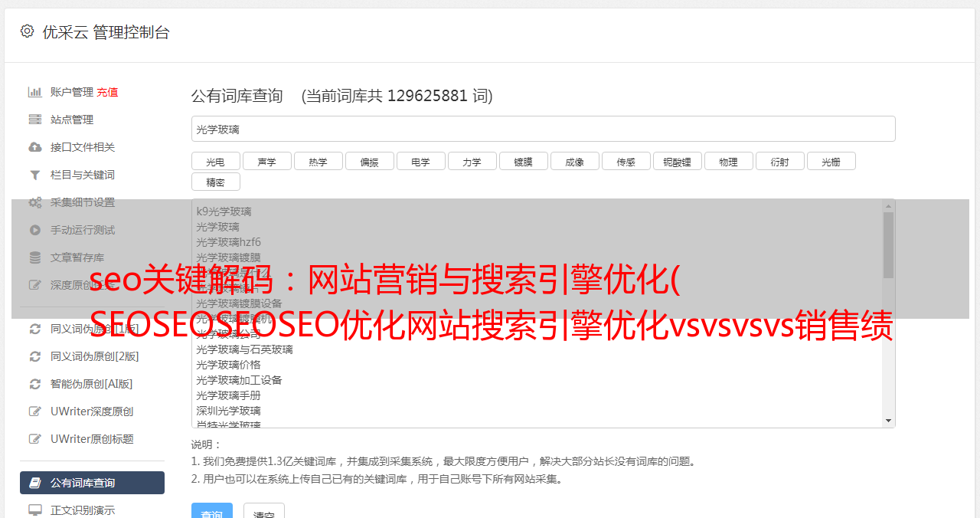Click the keyword search input field
The height and width of the screenshot is (518, 980).
click(543, 129)
